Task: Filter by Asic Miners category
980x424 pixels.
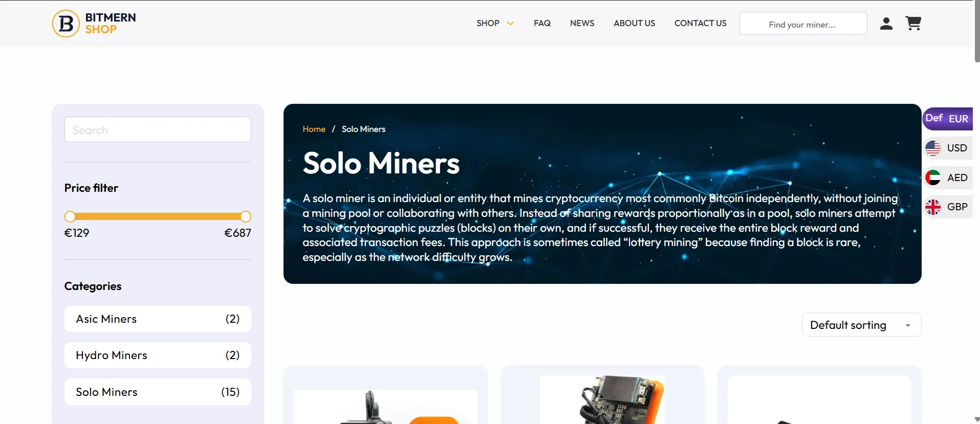Action: point(158,319)
